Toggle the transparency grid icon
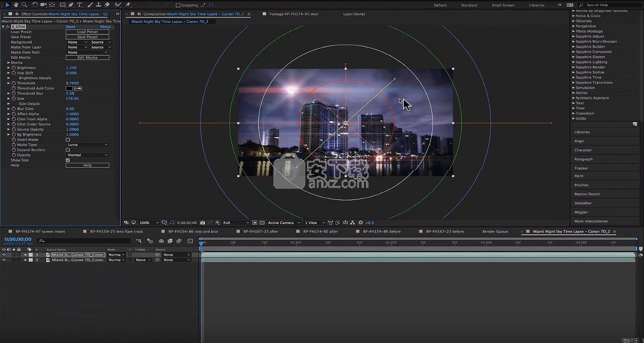This screenshot has height=343, width=644. pyautogui.click(x=262, y=223)
